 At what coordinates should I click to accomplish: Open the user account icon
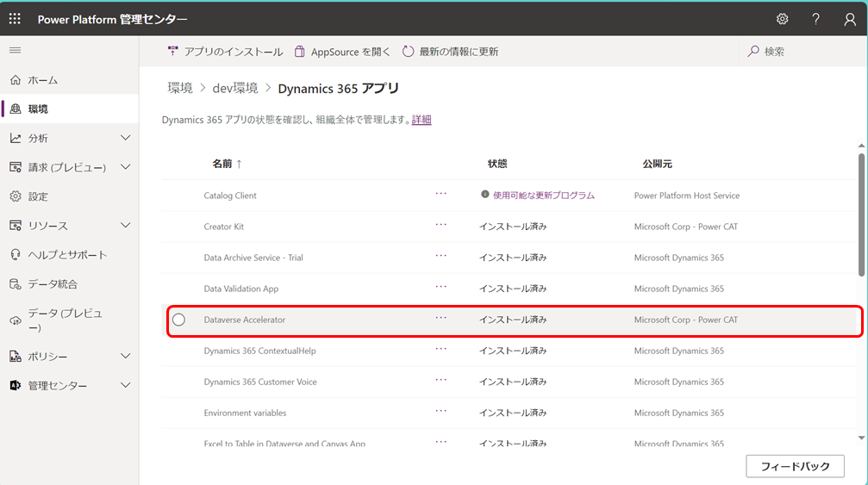(x=850, y=19)
